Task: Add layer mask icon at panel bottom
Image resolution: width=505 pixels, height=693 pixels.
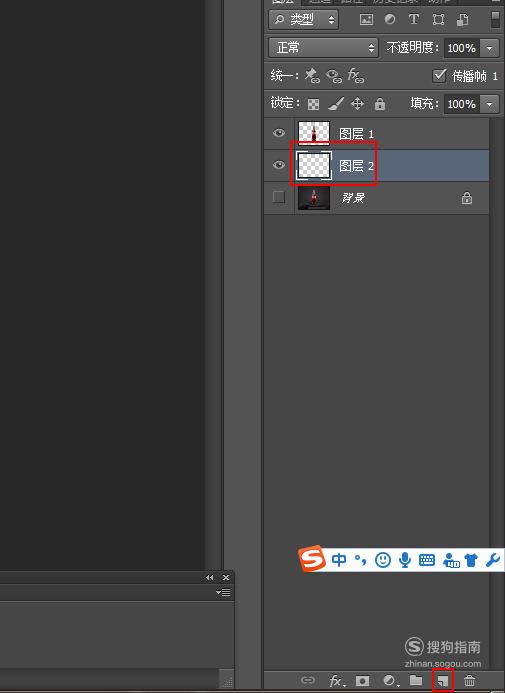Action: click(x=362, y=681)
